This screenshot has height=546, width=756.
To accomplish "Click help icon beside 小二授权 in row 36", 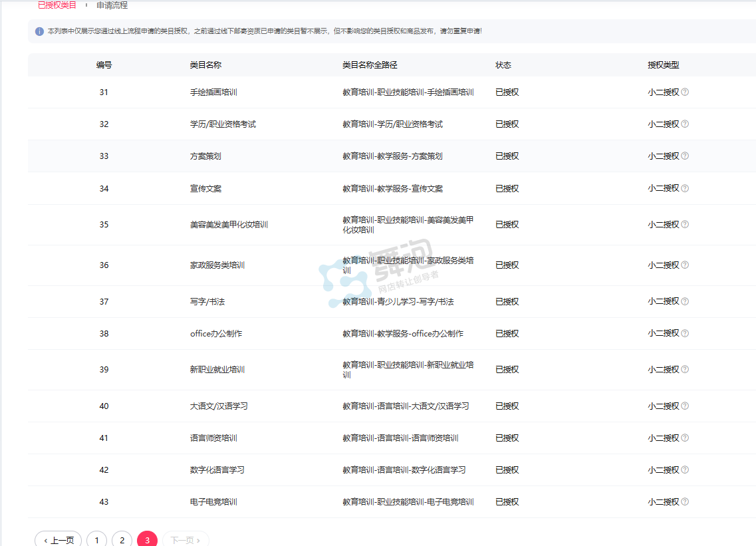I will point(685,265).
